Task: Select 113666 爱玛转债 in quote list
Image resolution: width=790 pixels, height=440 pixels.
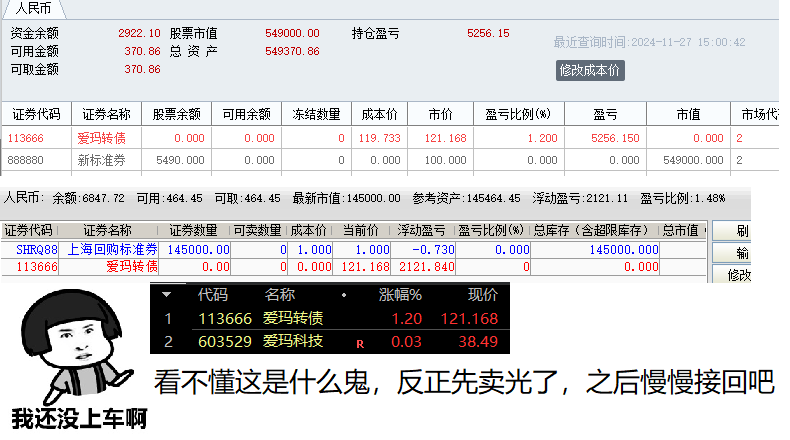Action: coord(331,319)
